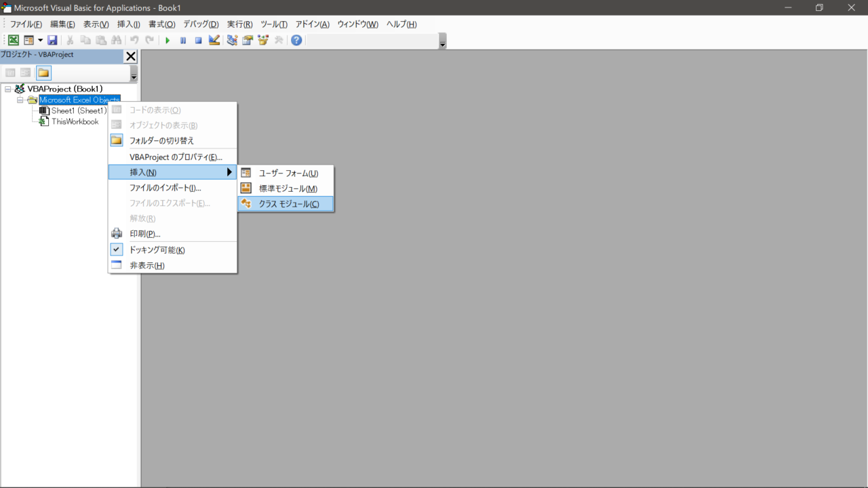Toggle the ドッキング可能(K) checked option
The image size is (868, 488).
click(173, 250)
